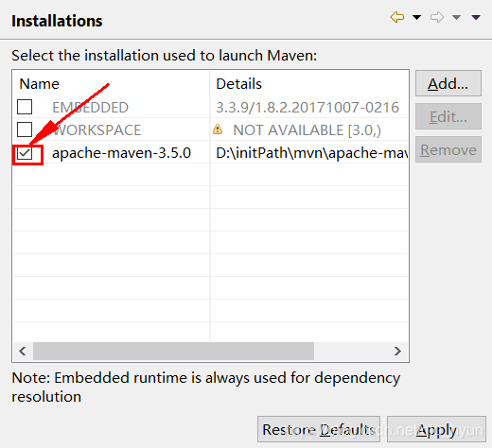Click the Edit... button
Screen dimensions: 492x448
coord(448,116)
